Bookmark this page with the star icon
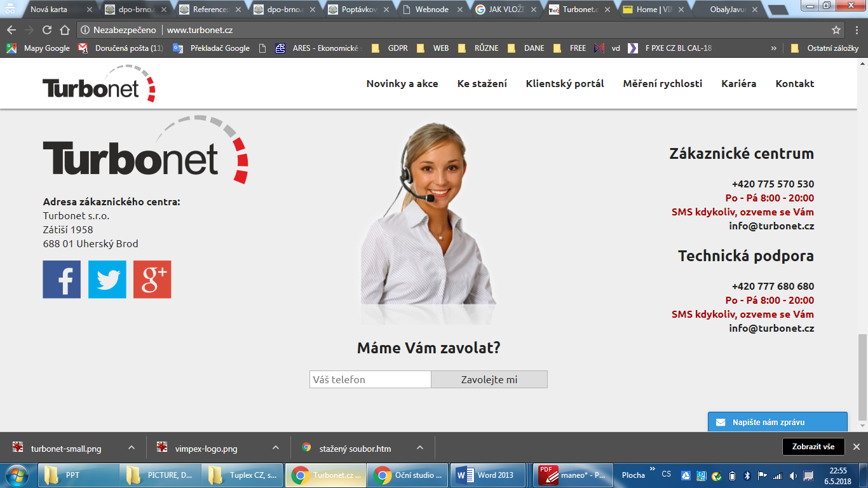868x488 pixels. pos(836,30)
